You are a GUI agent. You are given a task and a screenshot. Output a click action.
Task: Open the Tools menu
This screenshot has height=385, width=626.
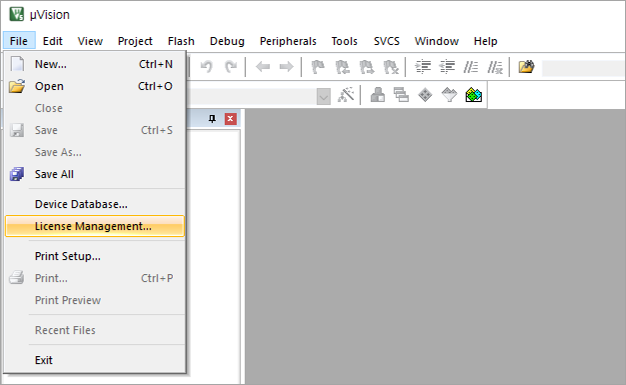345,41
